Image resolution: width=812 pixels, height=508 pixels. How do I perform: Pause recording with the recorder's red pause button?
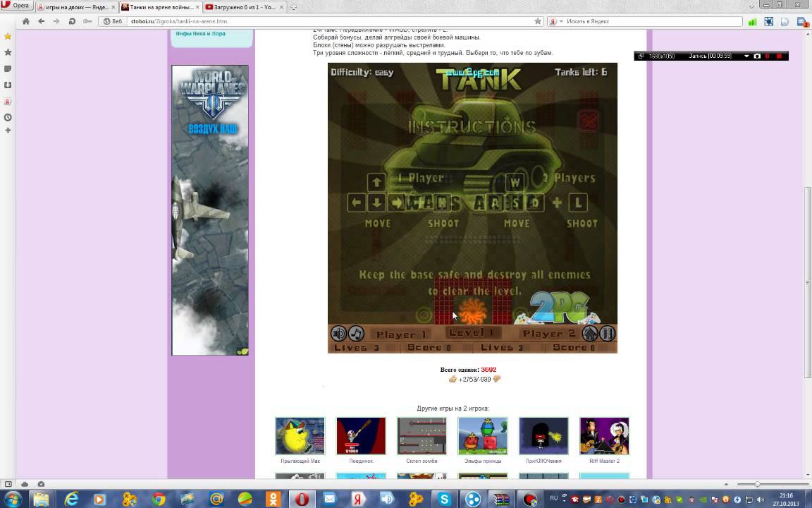(768, 56)
